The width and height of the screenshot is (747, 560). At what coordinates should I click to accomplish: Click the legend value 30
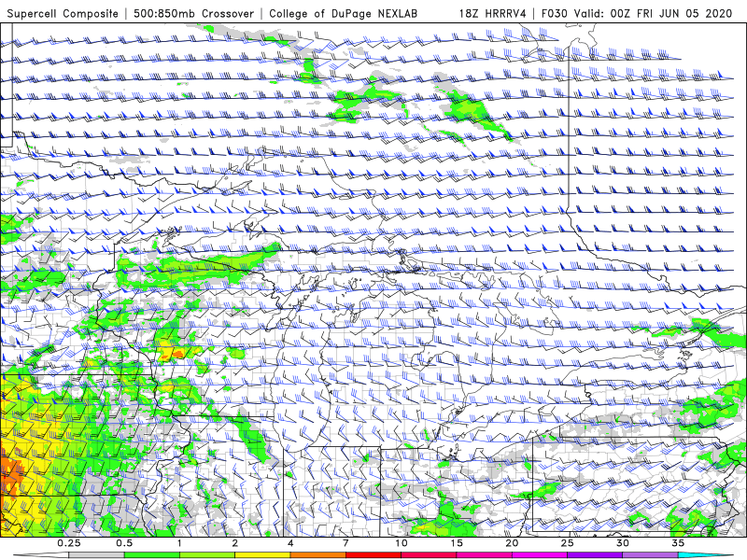[623, 543]
